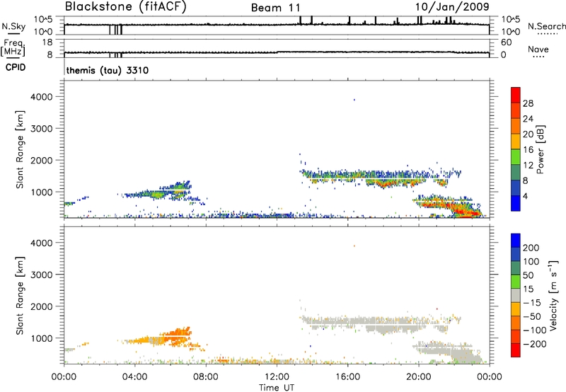The image size is (566, 392).
Task: Click the "-100" label on velocity colorbar
Action: point(535,330)
